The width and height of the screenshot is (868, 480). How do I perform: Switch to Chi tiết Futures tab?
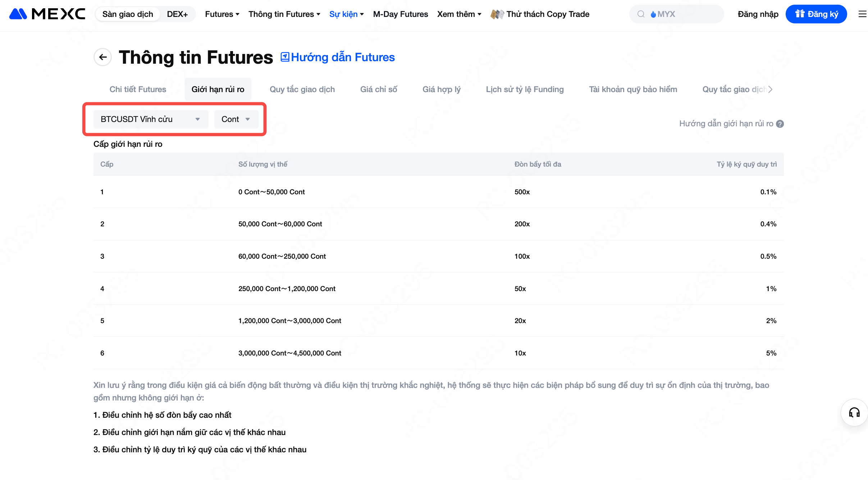[138, 89]
